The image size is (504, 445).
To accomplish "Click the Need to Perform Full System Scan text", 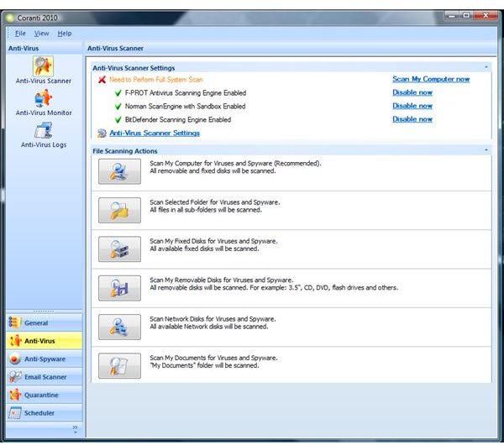I will click(156, 80).
